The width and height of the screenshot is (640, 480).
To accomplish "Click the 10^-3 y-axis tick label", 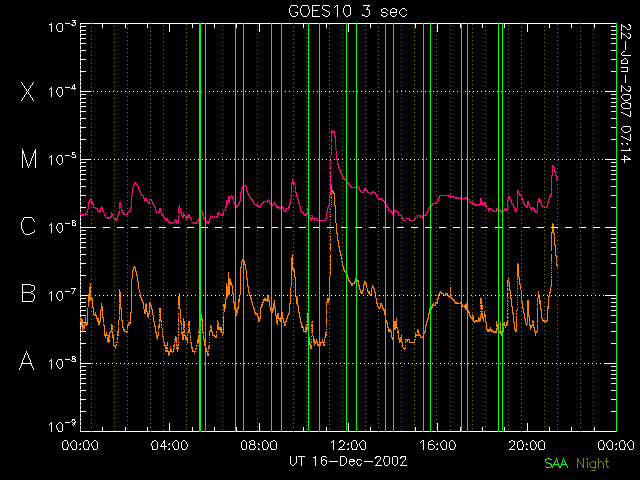I will point(62,27).
